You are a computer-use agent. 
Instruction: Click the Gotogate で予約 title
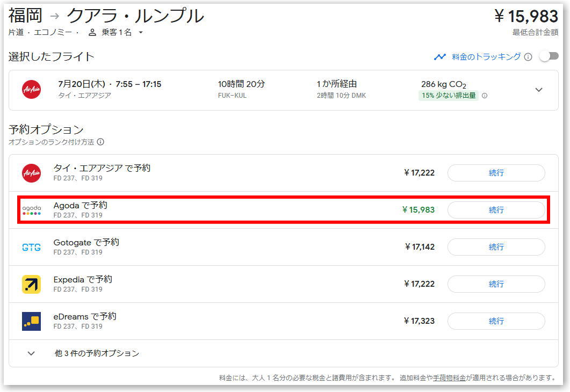(86, 242)
